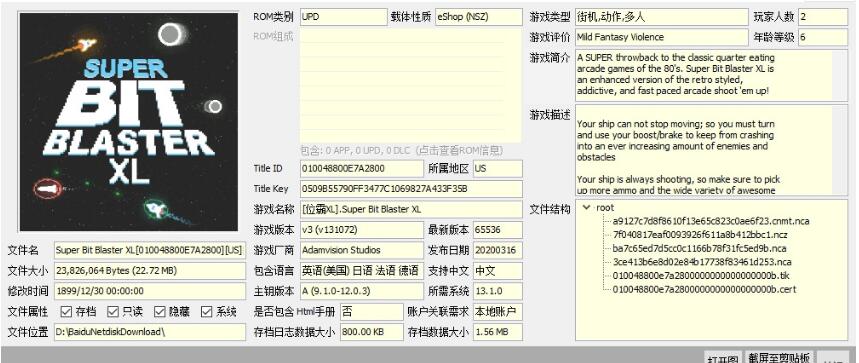
Task: Click the 点击查看ROM信息 hint text
Action: 459,150
